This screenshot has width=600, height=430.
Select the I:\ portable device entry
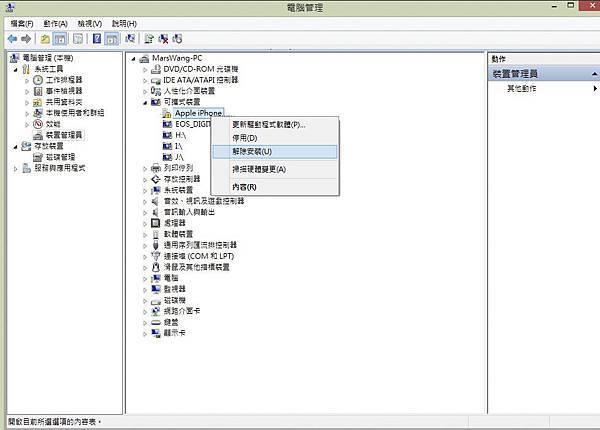[179, 146]
